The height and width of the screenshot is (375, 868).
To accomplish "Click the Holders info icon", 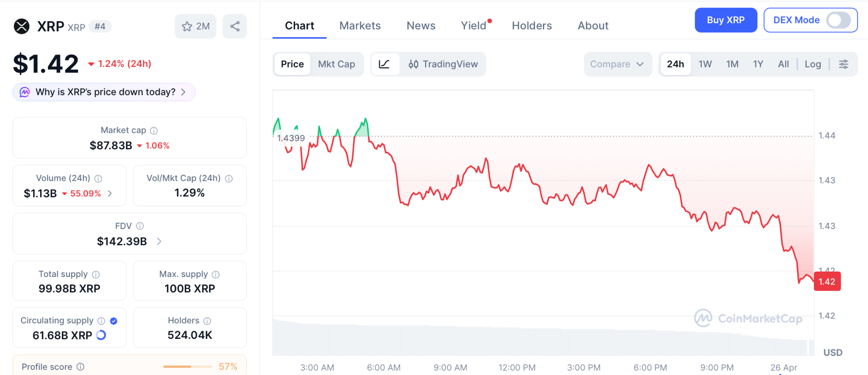I will pos(207,321).
